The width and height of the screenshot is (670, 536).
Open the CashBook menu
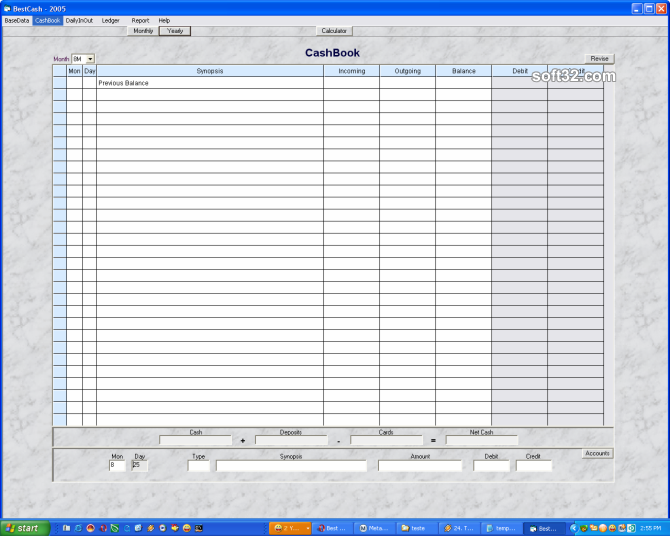click(x=47, y=21)
